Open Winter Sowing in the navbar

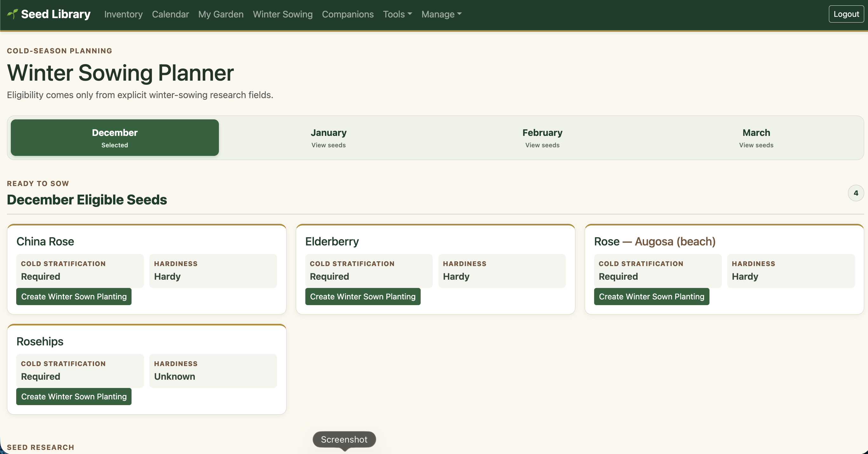click(283, 14)
